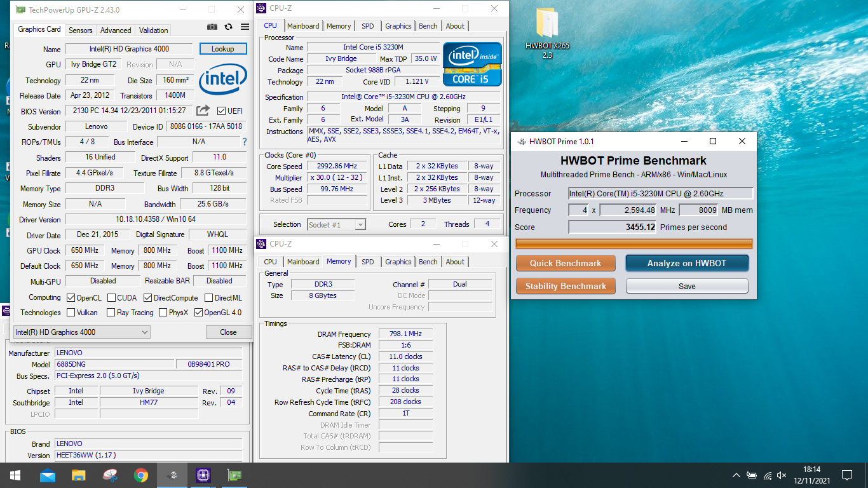Image resolution: width=868 pixels, height=488 pixels.
Task: Click the HWBOT Processor name field
Action: (x=661, y=193)
